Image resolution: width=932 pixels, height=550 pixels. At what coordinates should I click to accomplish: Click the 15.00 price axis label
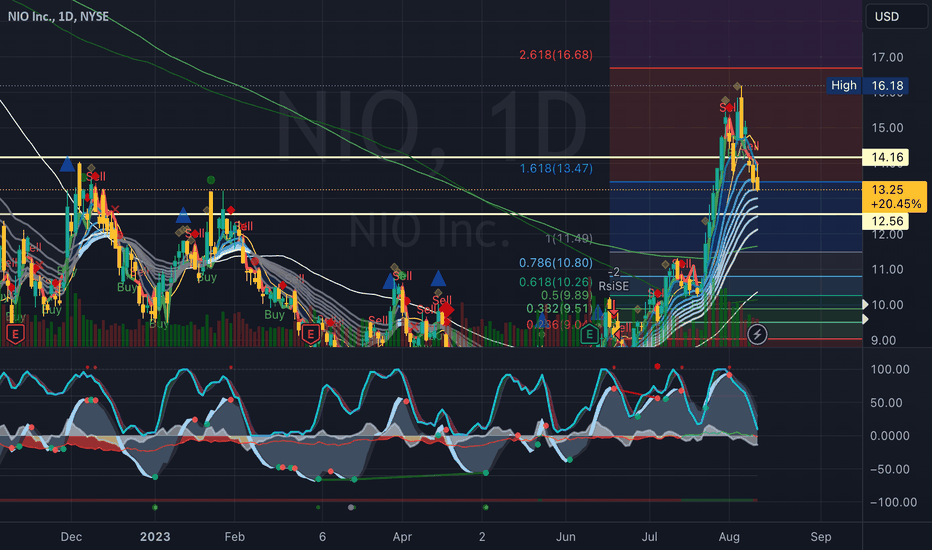(887, 128)
